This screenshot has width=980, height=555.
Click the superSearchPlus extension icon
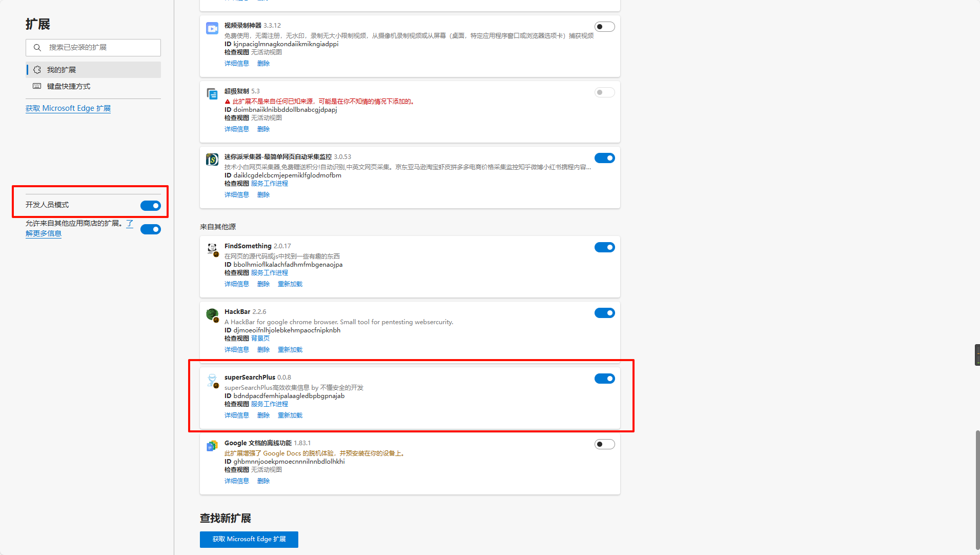(x=212, y=380)
